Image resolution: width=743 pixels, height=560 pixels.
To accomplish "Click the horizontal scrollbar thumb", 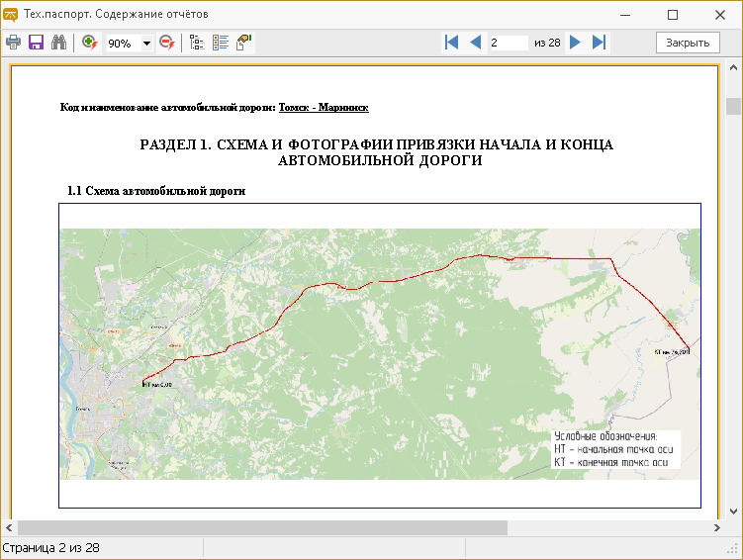I will click(262, 527).
